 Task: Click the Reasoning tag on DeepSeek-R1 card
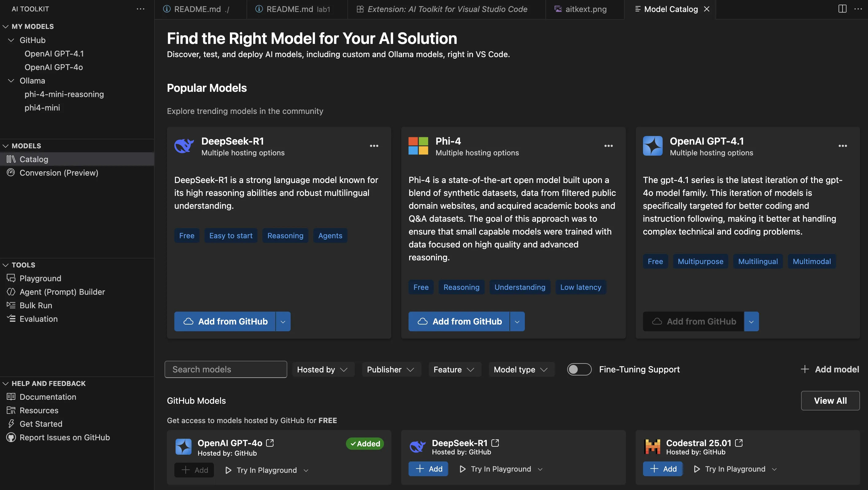pos(285,235)
